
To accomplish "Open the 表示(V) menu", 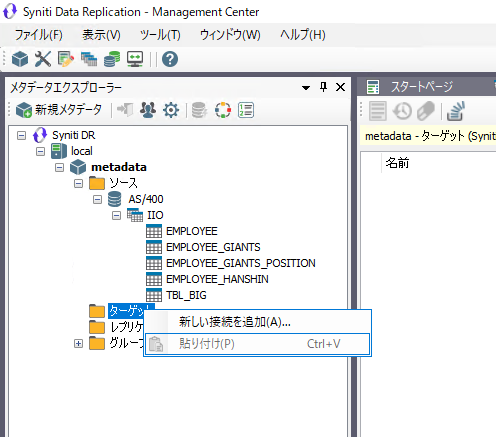I will (x=101, y=35).
